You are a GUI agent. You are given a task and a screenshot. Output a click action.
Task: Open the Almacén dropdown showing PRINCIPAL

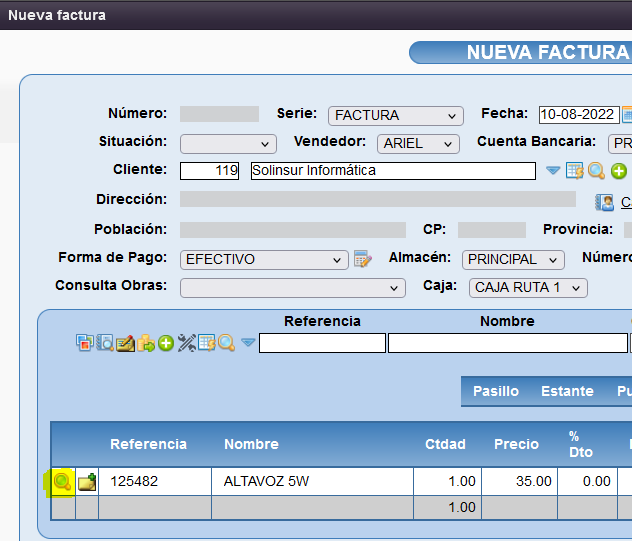[x=513, y=260]
